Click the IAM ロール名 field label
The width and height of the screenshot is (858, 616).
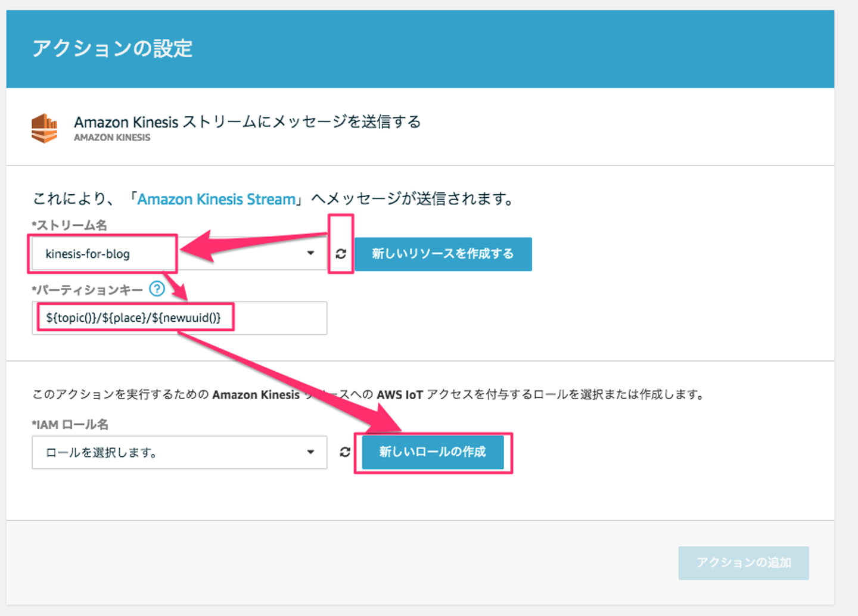[x=70, y=425]
